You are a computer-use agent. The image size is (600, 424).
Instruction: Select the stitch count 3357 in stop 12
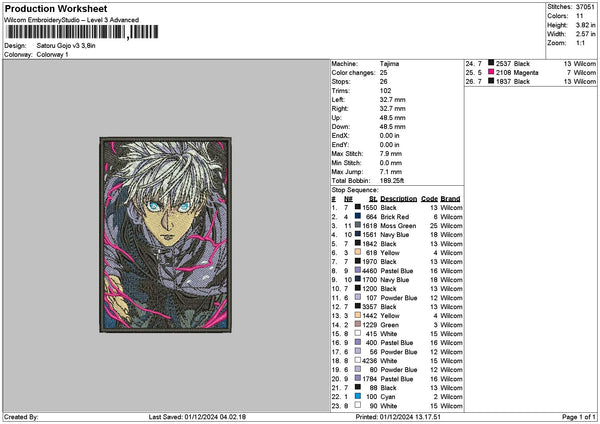370,307
